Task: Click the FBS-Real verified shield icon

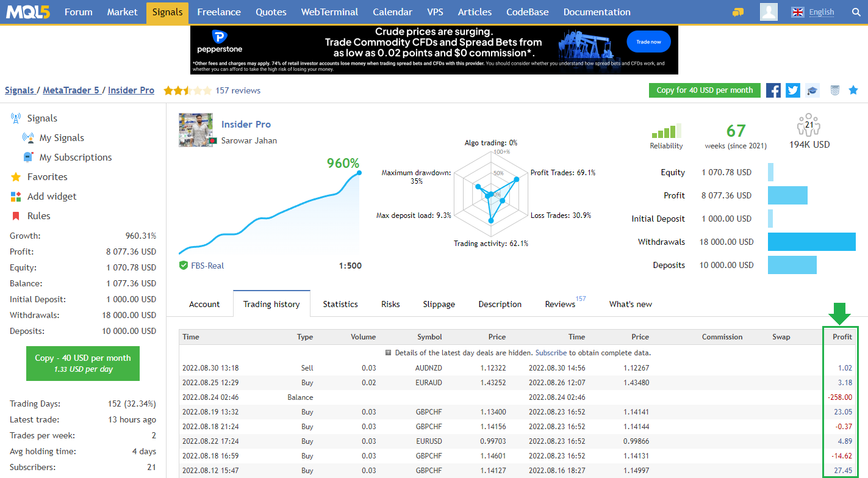Action: [184, 266]
